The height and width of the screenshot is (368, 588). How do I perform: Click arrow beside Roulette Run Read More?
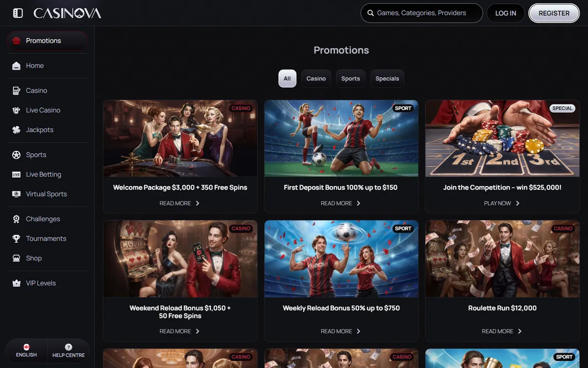click(x=520, y=331)
